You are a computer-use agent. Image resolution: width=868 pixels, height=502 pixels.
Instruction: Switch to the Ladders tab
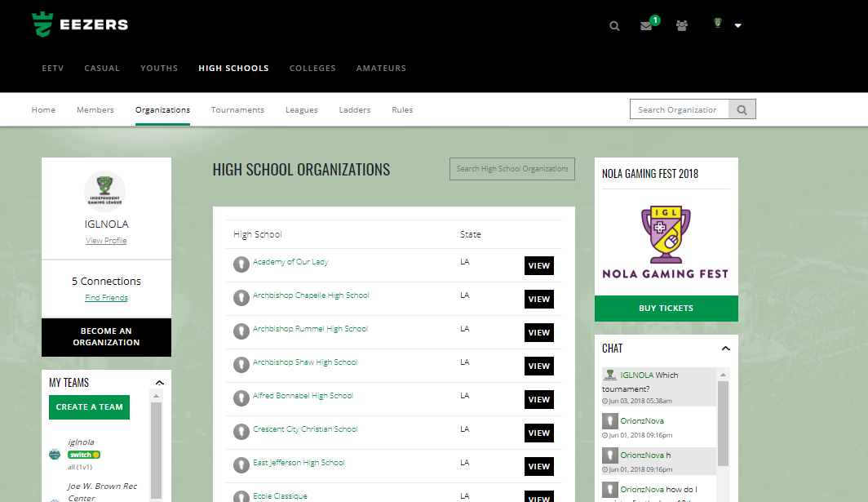click(x=355, y=109)
